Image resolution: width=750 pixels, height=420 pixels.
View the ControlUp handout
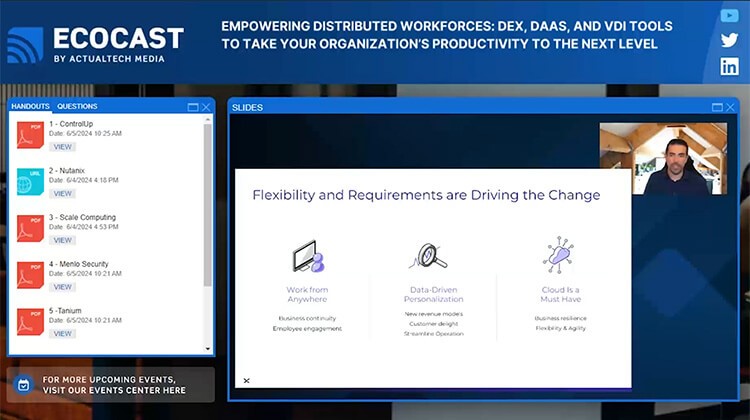pyautogui.click(x=63, y=147)
